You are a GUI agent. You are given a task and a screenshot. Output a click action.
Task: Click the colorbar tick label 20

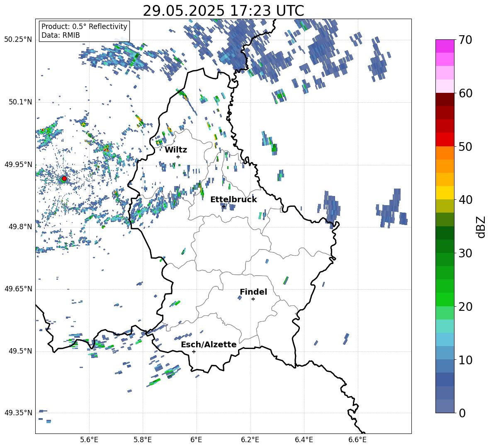click(x=465, y=307)
